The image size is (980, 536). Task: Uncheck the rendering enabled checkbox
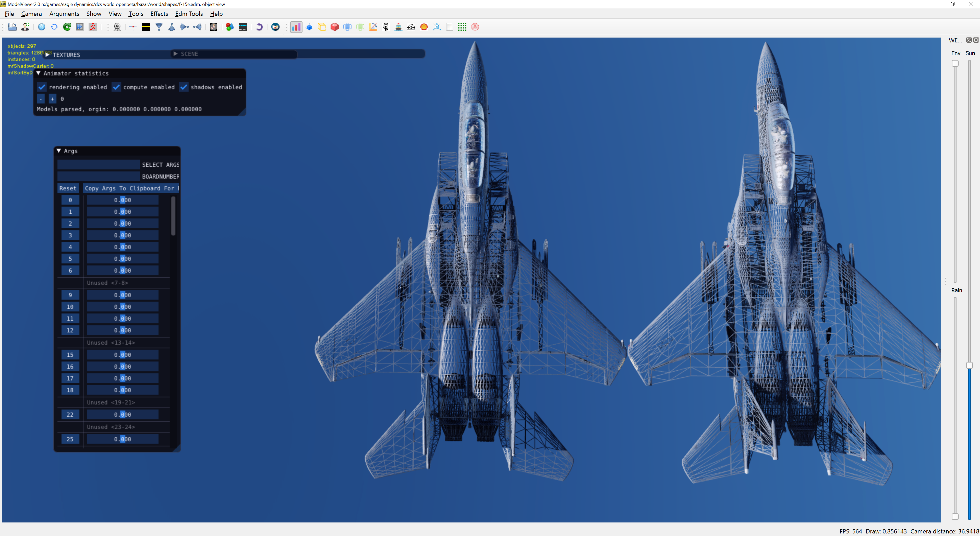(x=41, y=87)
